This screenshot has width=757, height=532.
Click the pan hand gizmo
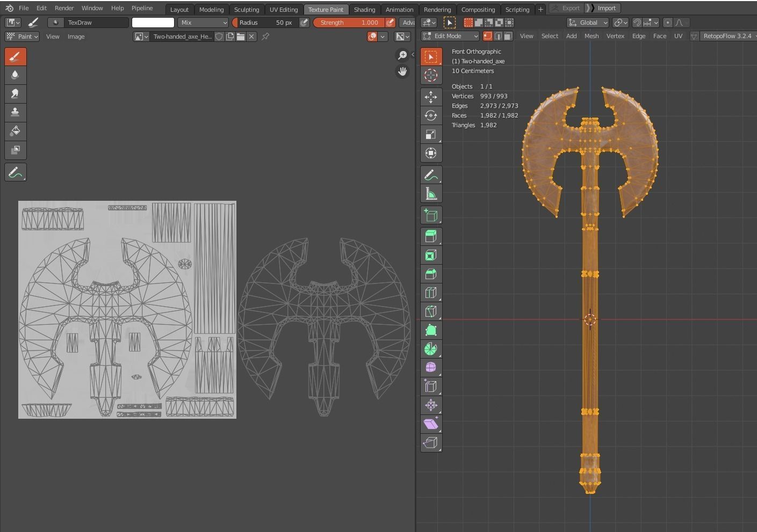(x=402, y=71)
